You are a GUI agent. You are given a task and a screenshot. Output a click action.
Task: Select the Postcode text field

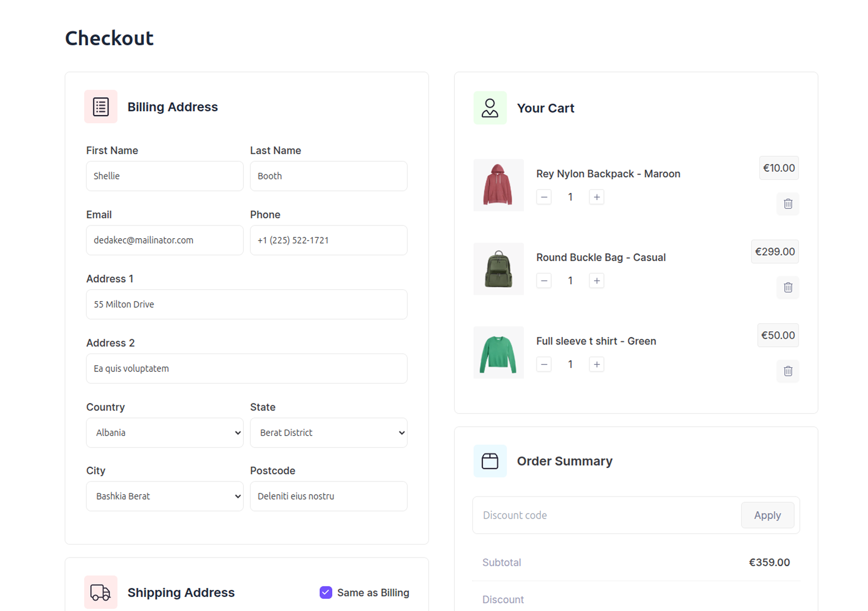tap(329, 496)
